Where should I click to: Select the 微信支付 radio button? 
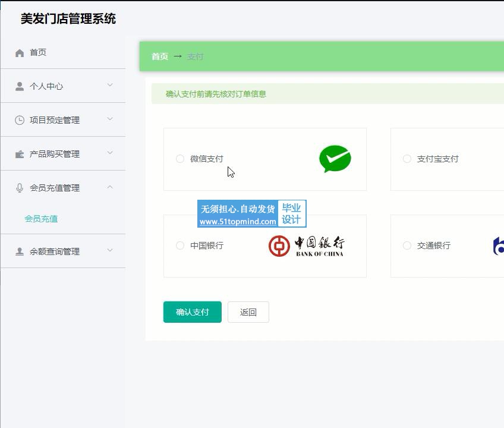[x=180, y=159]
